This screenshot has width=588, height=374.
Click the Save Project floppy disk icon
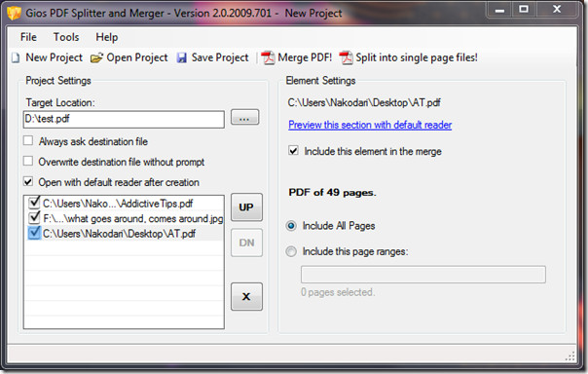click(182, 58)
